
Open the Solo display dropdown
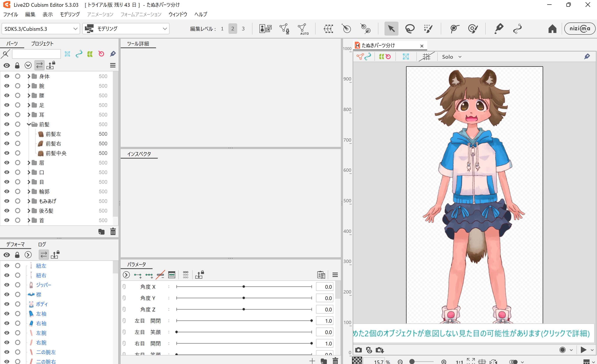coord(452,57)
